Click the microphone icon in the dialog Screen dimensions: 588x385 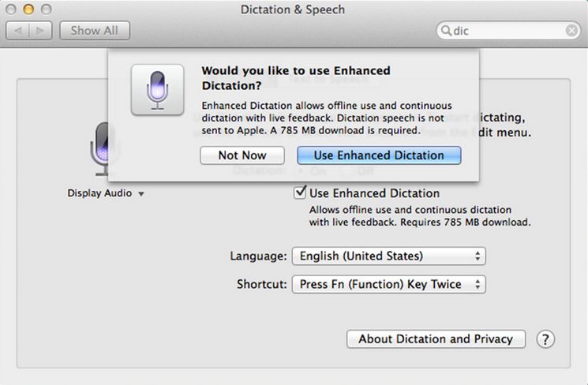158,90
